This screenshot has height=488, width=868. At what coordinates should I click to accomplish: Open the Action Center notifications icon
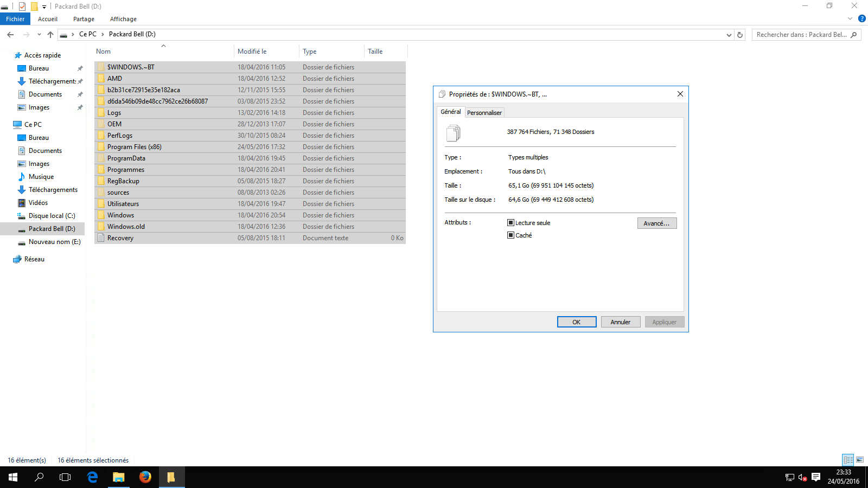(816, 477)
